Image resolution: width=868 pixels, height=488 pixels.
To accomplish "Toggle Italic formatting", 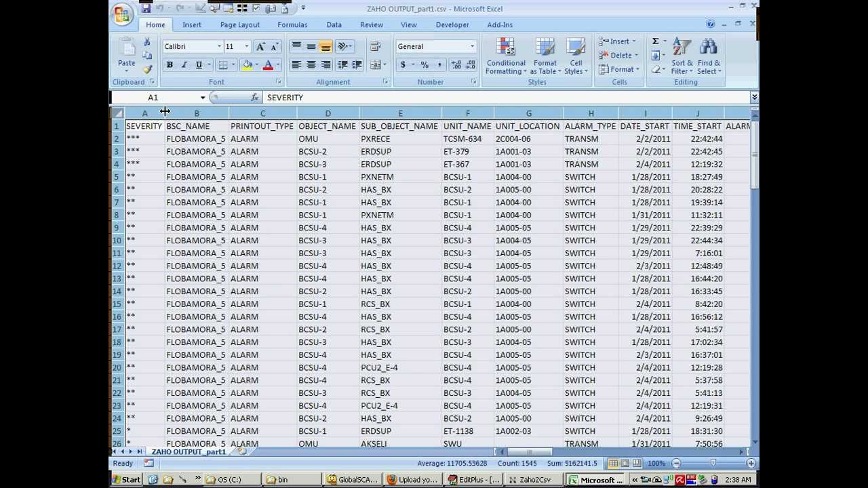I will point(184,65).
